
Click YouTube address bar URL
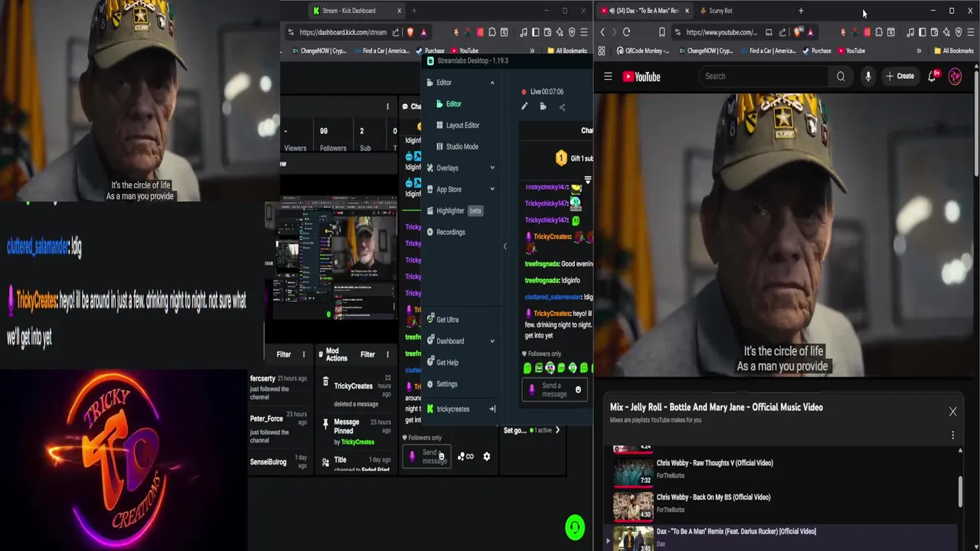tap(721, 32)
